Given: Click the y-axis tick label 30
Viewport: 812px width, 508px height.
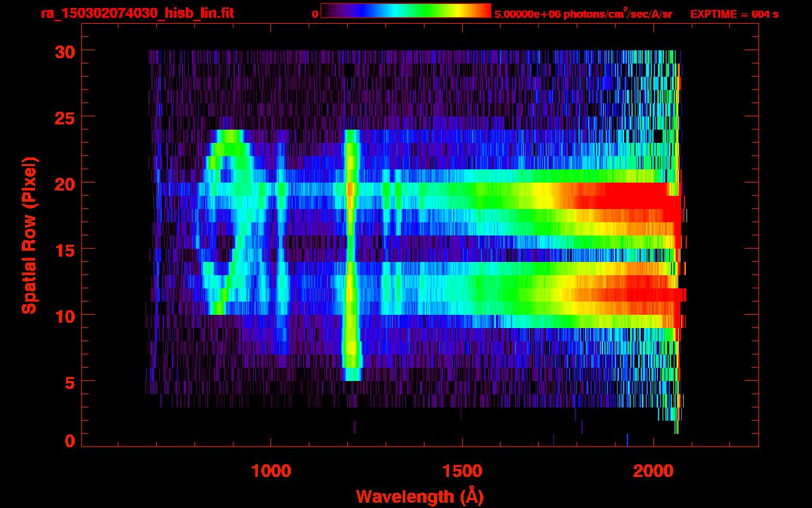Looking at the screenshot, I should click(65, 51).
